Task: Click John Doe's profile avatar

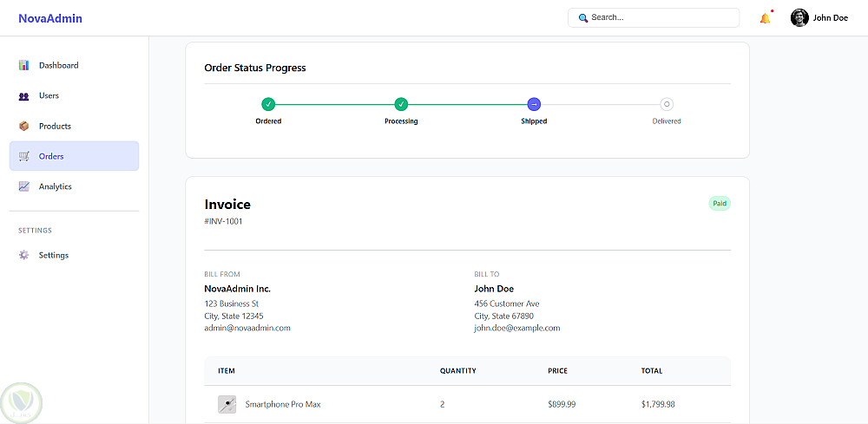Action: [x=799, y=17]
